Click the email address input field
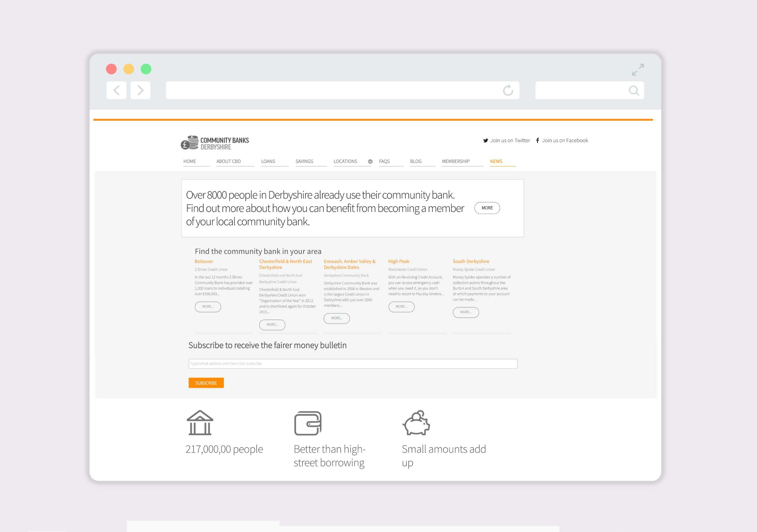The height and width of the screenshot is (532, 757). click(x=353, y=364)
